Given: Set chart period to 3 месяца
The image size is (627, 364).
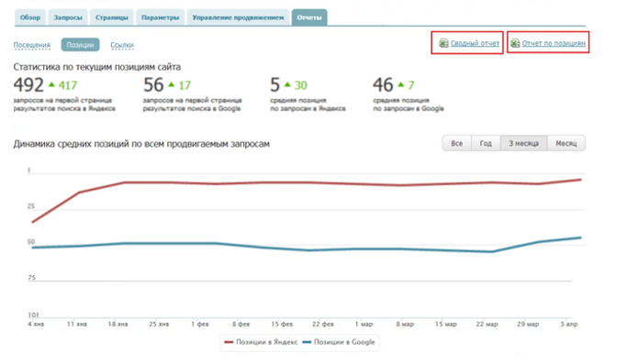Looking at the screenshot, I should [524, 143].
